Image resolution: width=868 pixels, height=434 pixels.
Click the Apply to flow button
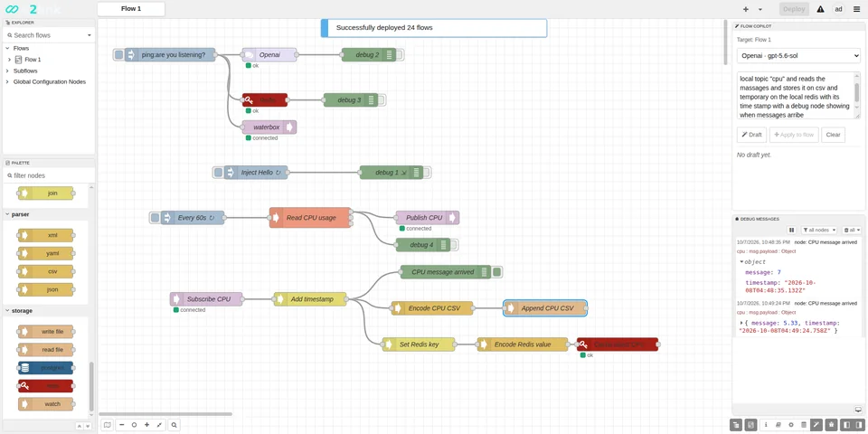794,135
